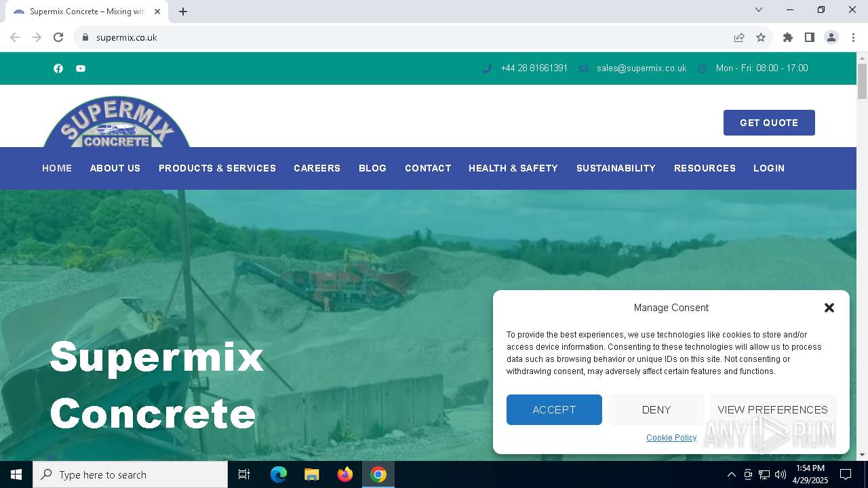Expand the tab search chevron
This screenshot has width=868, height=488.
(759, 9)
